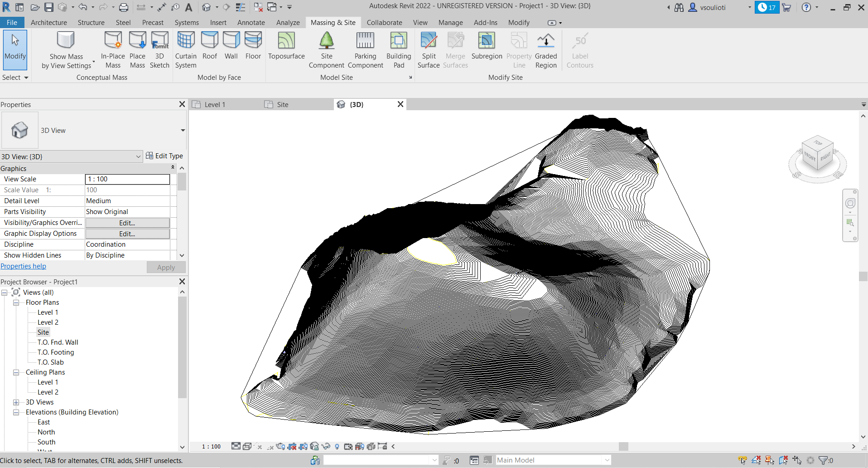
Task: Select Curtain System by face
Action: pos(186,50)
